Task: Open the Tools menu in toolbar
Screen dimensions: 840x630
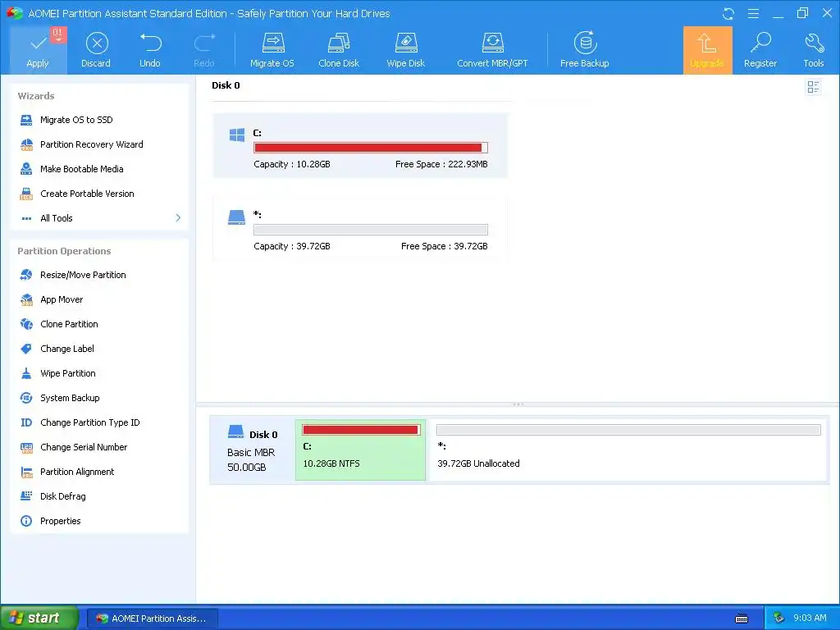Action: 813,50
